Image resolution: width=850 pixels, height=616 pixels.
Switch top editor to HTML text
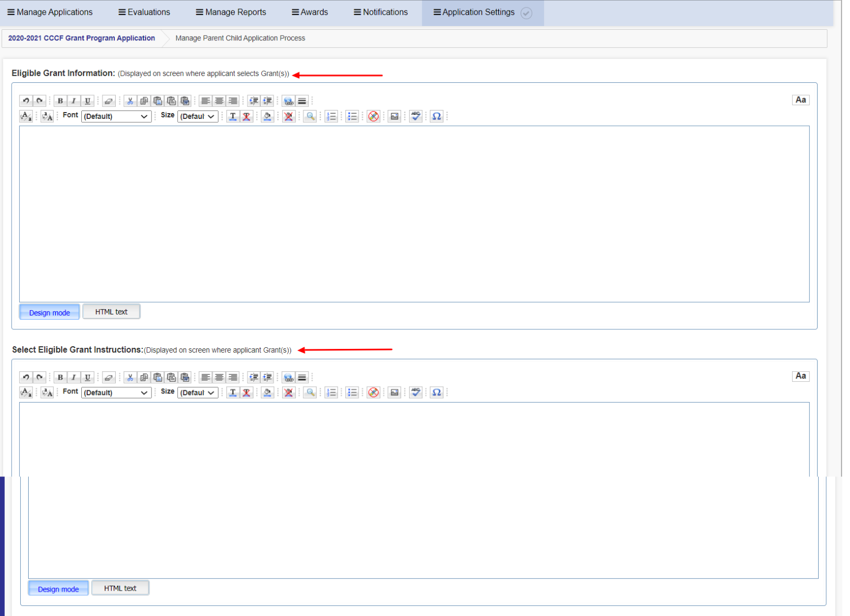pos(112,312)
